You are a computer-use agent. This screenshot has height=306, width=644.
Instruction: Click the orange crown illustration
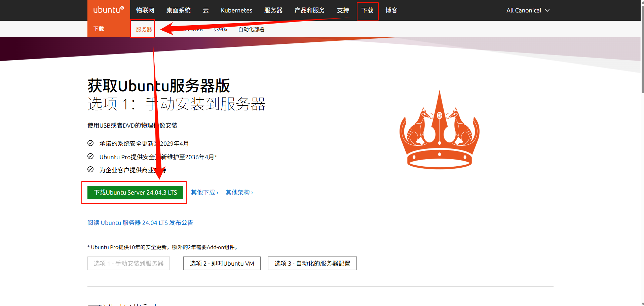[440, 130]
